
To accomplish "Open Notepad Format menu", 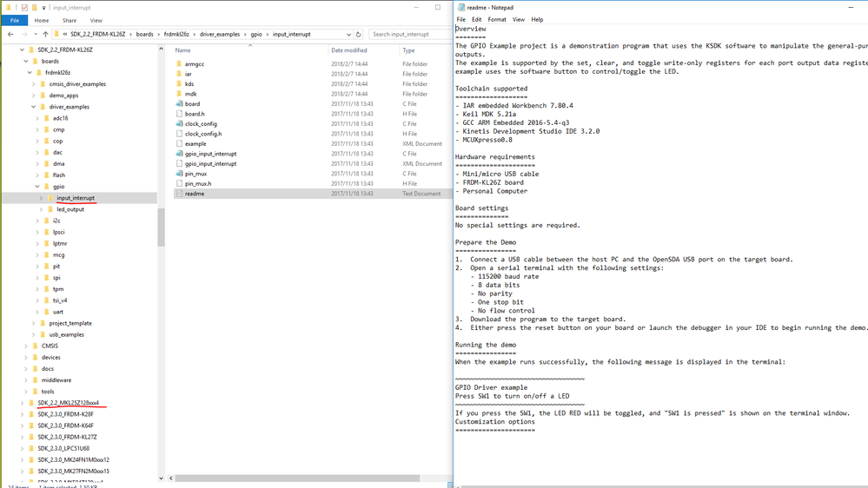I will 496,19.
